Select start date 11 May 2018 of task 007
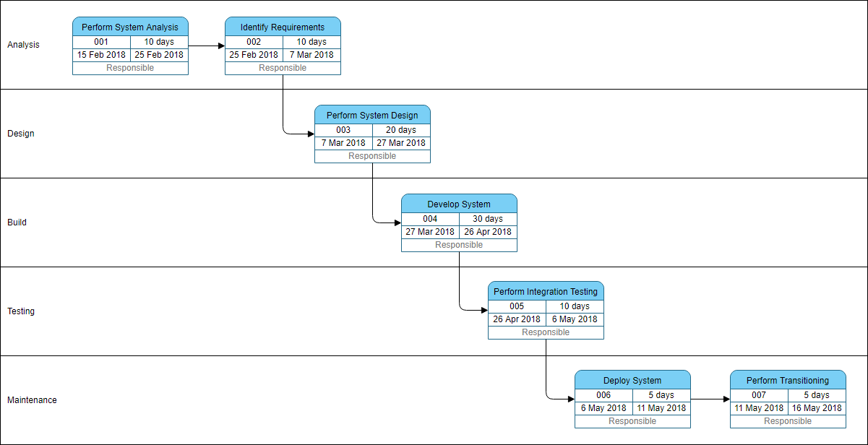This screenshot has width=868, height=445. click(759, 408)
